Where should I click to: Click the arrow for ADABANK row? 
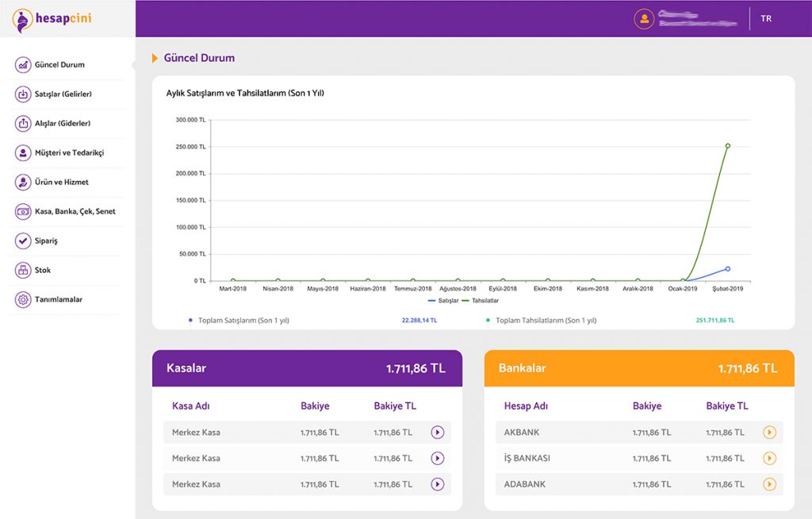point(768,484)
